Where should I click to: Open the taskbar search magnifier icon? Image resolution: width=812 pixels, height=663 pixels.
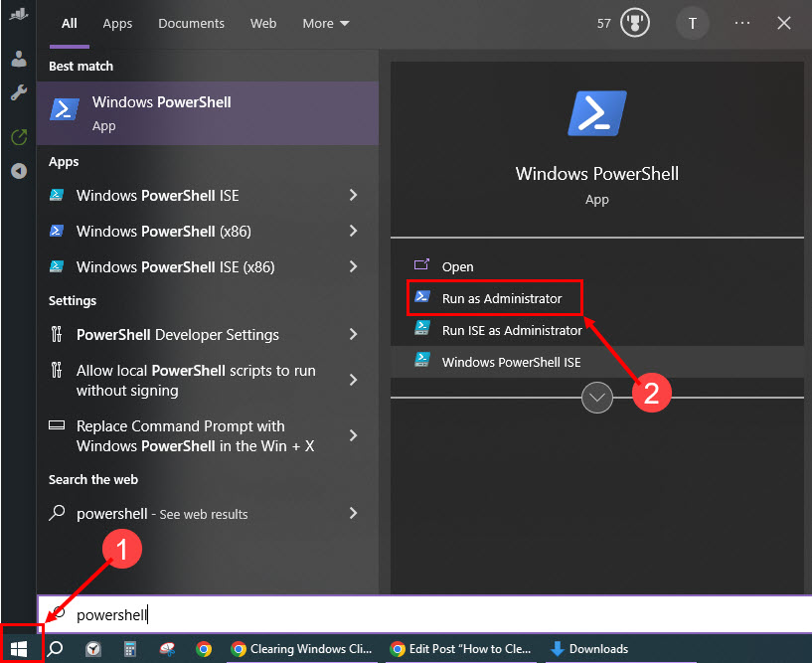56,649
